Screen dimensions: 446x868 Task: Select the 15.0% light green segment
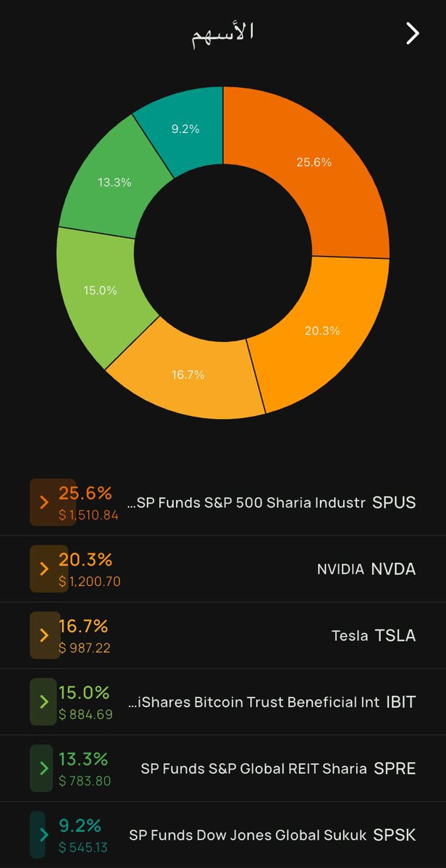[x=100, y=290]
